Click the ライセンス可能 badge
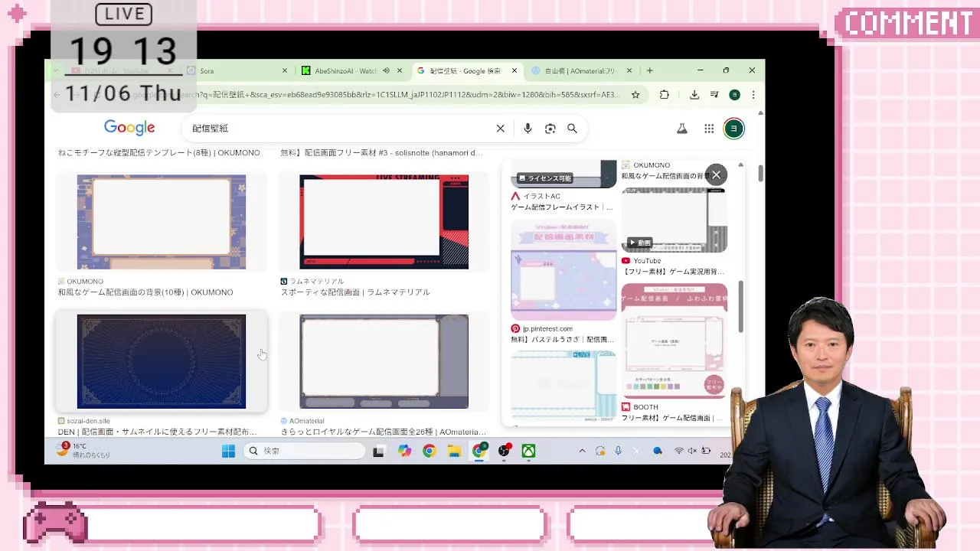Image resolution: width=980 pixels, height=551 pixels. pyautogui.click(x=545, y=178)
